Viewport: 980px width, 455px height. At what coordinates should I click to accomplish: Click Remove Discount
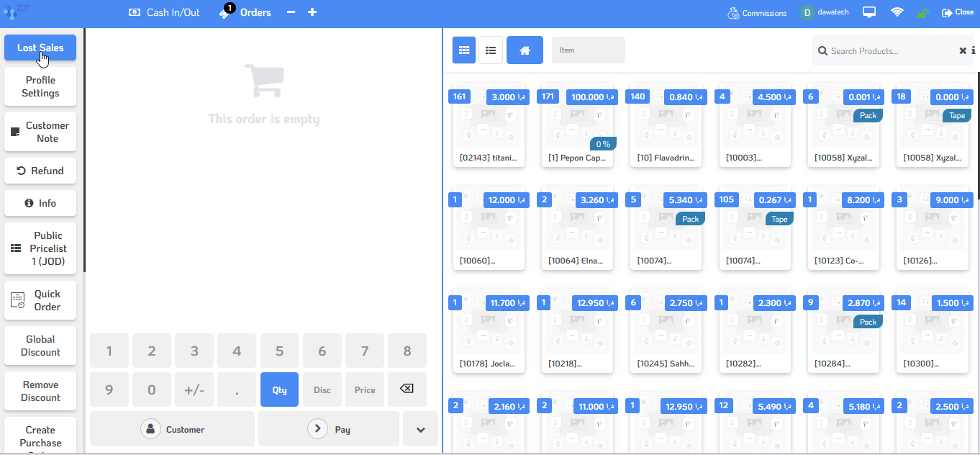tap(40, 391)
